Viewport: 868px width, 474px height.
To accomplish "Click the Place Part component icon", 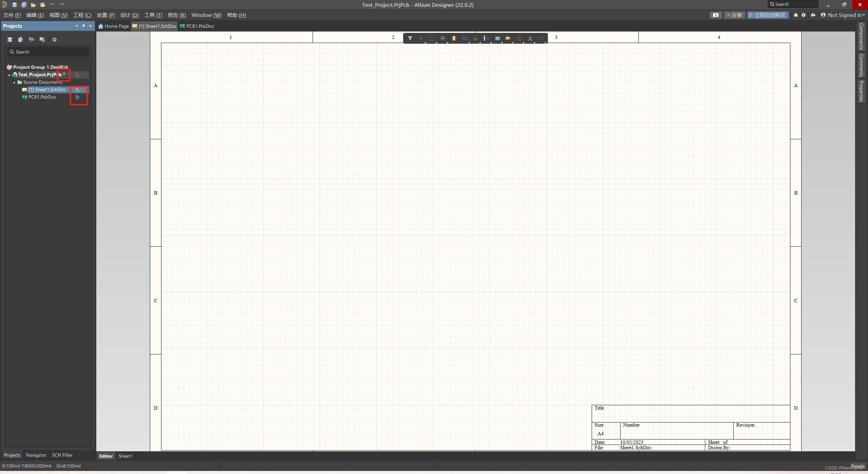I will click(454, 38).
